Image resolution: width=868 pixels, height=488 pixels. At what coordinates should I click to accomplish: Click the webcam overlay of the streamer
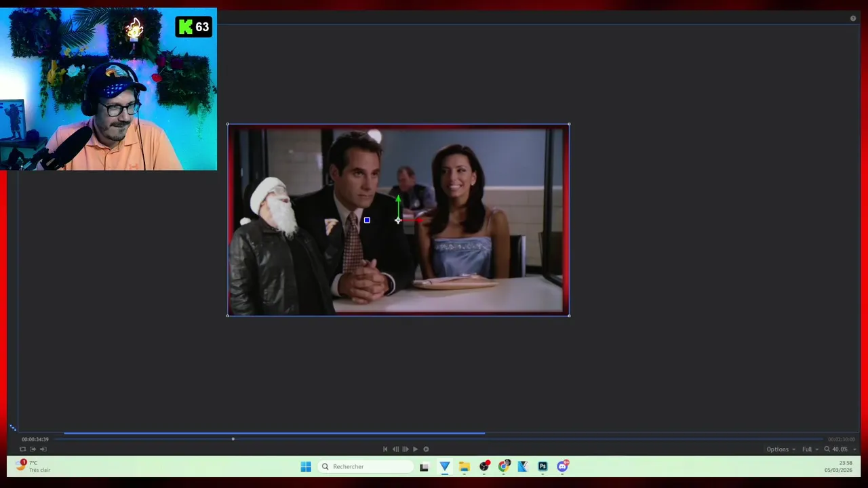pos(108,89)
